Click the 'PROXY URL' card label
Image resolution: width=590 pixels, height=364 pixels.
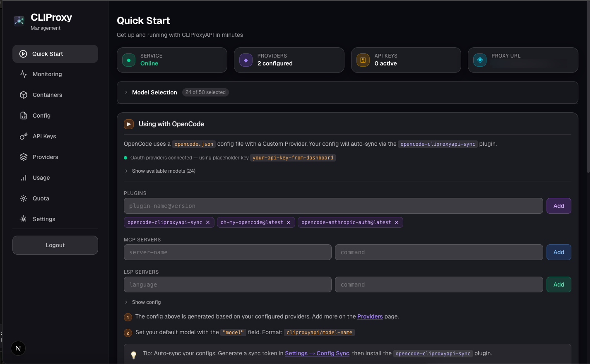tap(506, 56)
